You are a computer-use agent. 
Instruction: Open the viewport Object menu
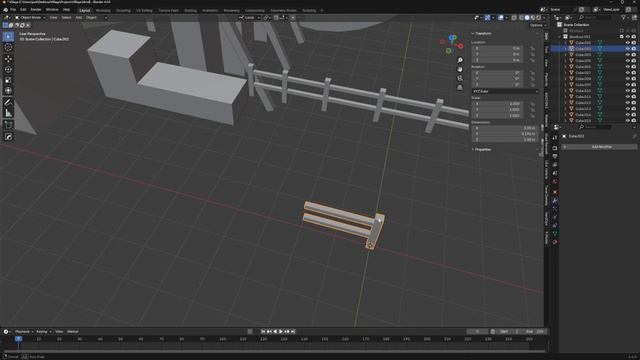[x=91, y=18]
